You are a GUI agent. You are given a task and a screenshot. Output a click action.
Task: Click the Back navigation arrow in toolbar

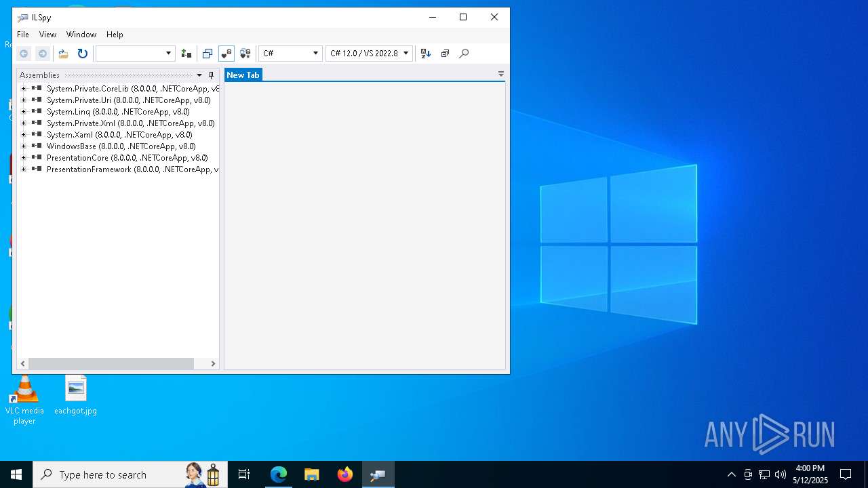[x=24, y=54]
